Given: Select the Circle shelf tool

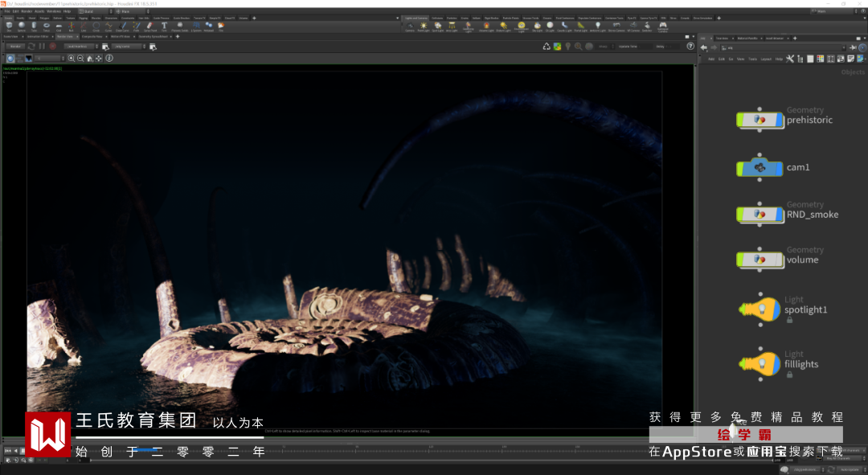Looking at the screenshot, I should click(x=96, y=26).
